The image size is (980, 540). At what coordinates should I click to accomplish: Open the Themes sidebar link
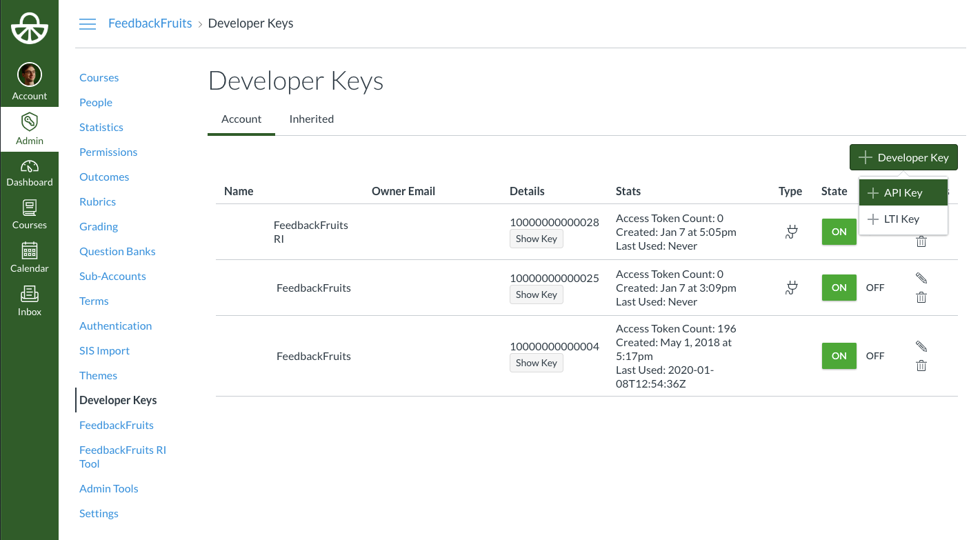(x=99, y=375)
